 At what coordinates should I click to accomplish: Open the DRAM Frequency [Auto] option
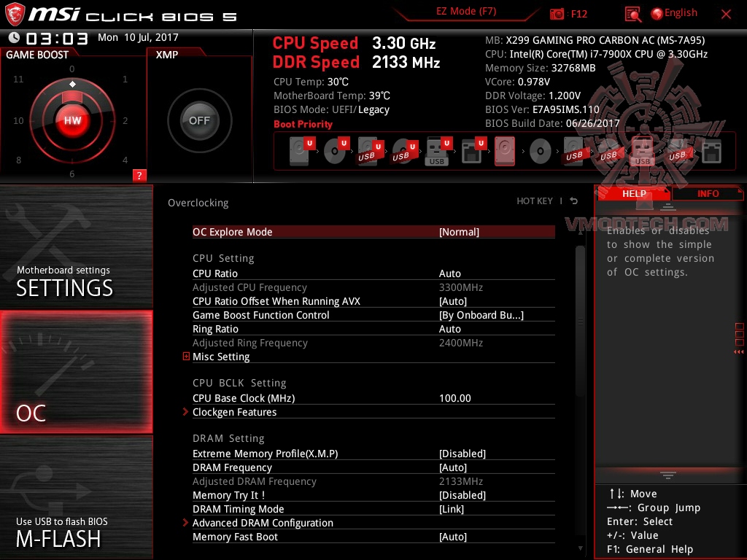pos(373,467)
